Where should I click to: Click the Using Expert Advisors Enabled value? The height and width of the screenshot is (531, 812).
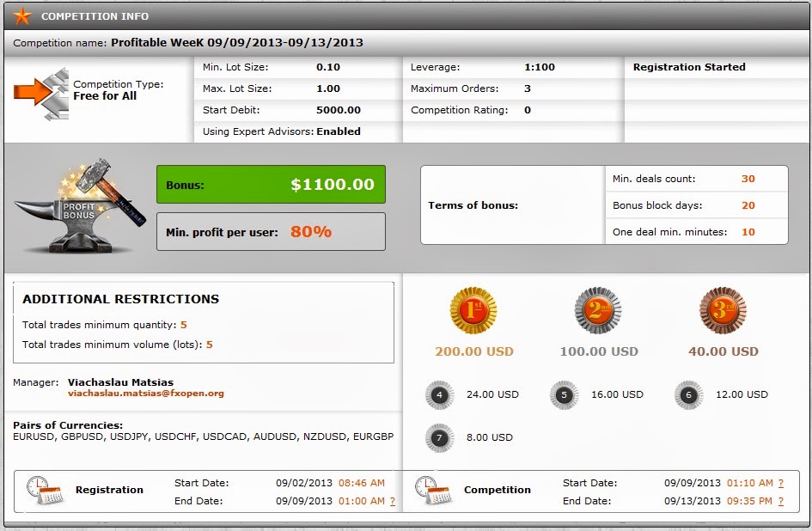(x=339, y=131)
